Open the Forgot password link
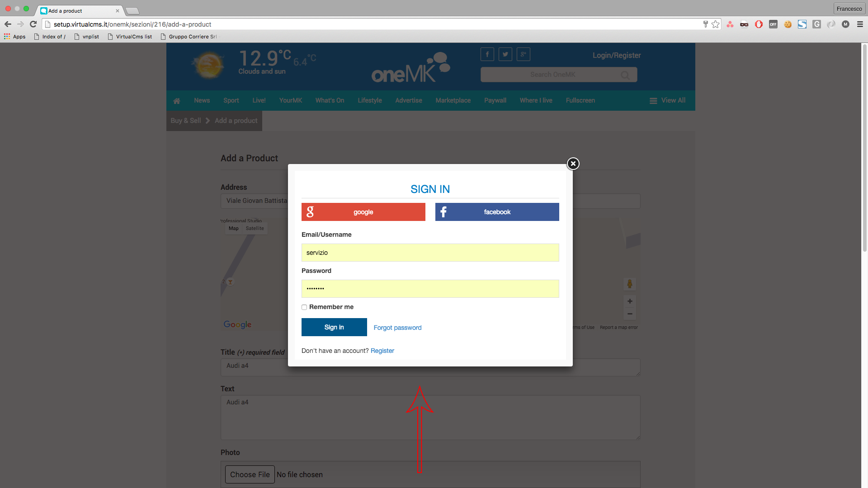 tap(397, 328)
